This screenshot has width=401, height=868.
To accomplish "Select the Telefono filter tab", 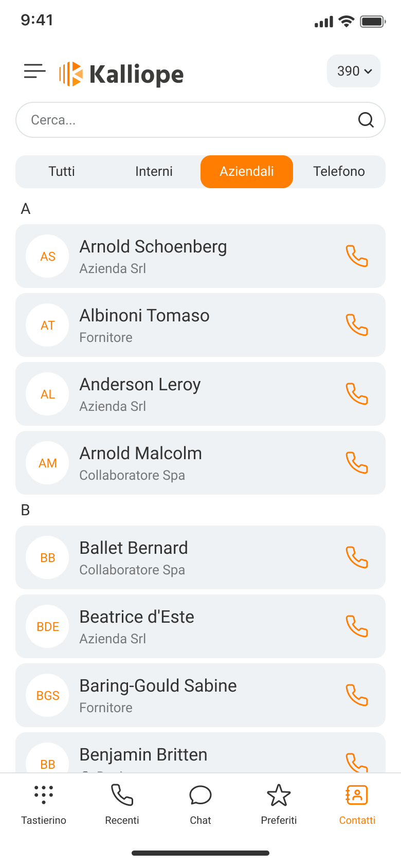I will 339,171.
